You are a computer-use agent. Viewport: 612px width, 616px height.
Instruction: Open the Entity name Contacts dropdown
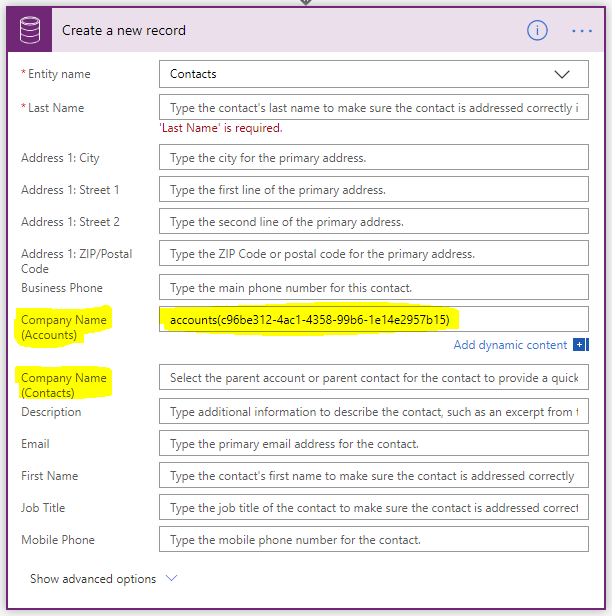coord(373,74)
